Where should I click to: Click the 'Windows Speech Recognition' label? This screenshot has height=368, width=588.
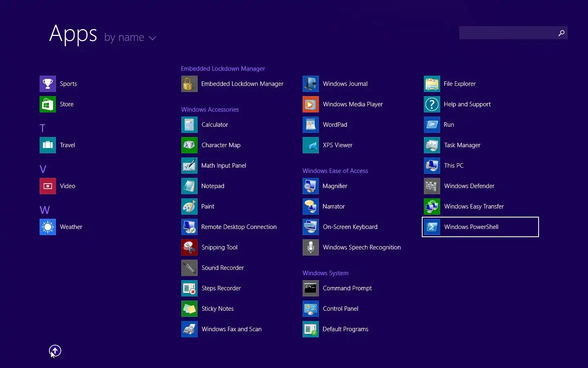[362, 247]
